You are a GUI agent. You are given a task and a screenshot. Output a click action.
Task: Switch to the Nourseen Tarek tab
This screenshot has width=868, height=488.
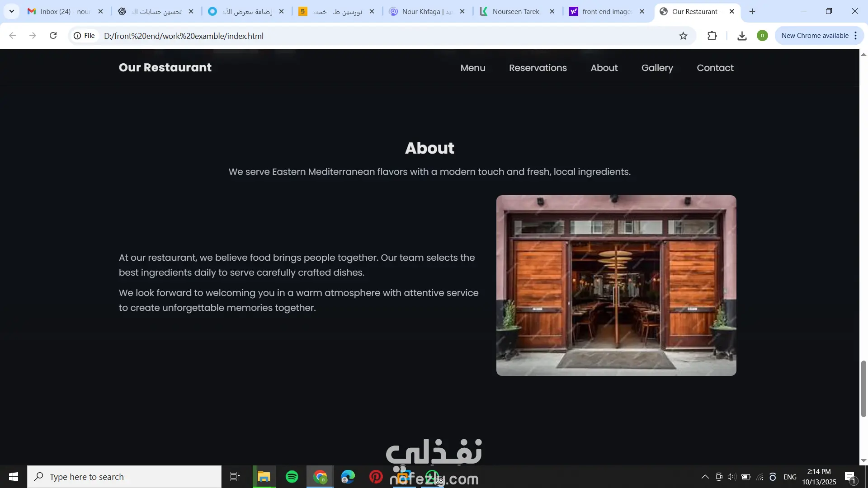(515, 11)
